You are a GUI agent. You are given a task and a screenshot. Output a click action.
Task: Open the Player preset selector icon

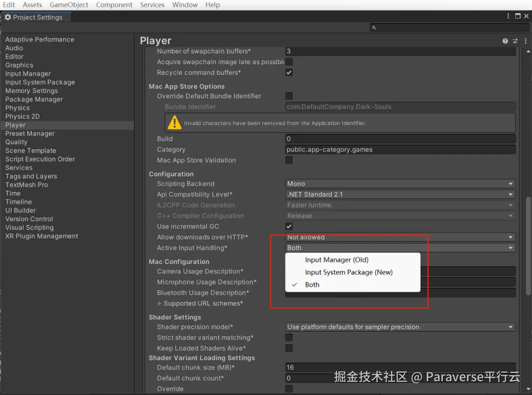(x=515, y=41)
